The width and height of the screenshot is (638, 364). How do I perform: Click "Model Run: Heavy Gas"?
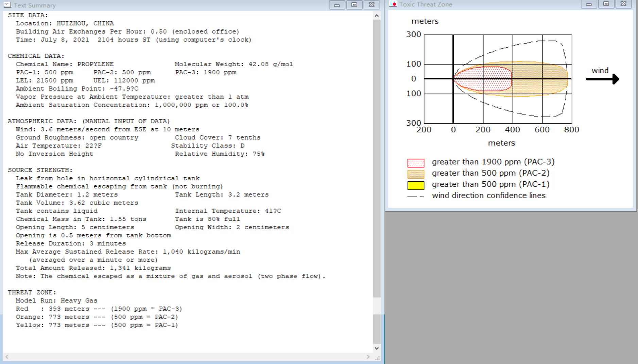point(56,301)
